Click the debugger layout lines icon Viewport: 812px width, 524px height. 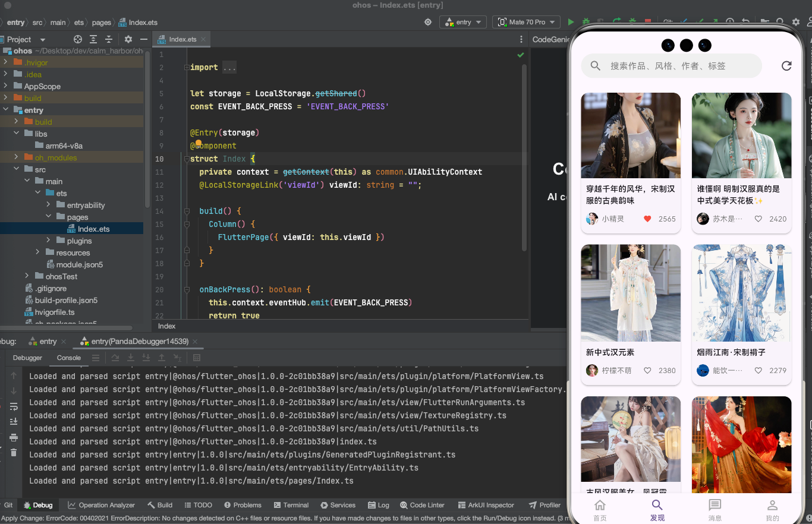[x=95, y=358]
